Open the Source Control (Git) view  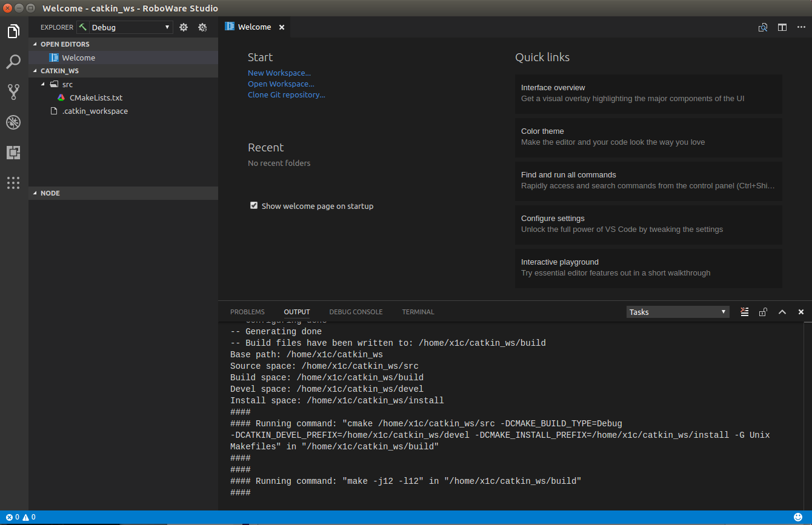point(13,91)
